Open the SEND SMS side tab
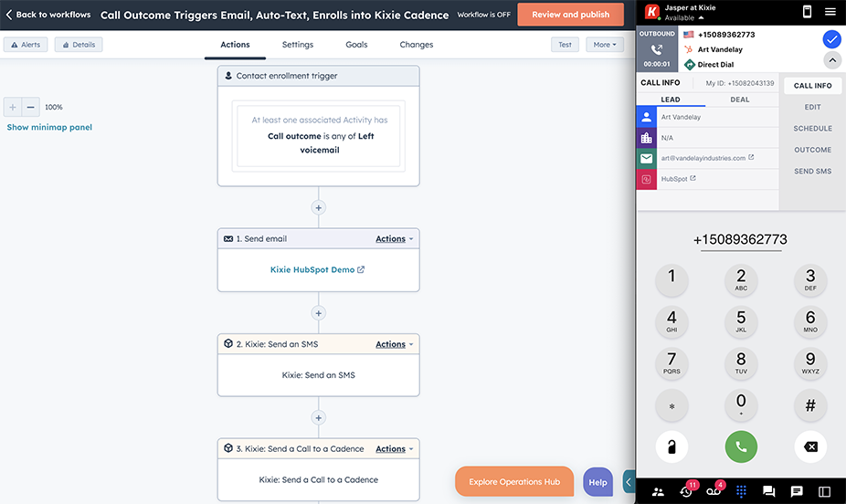The image size is (846, 504). click(x=812, y=172)
